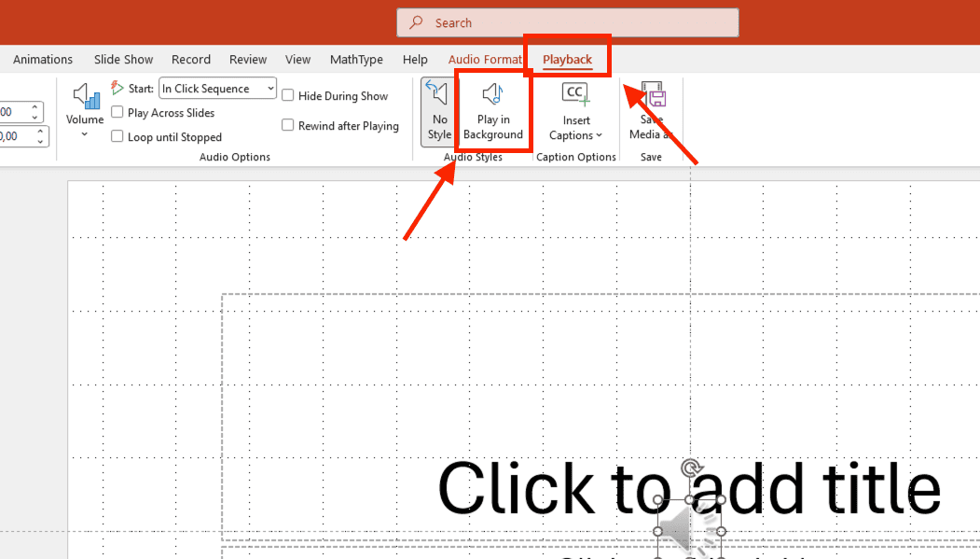980x559 pixels.
Task: Open the Start In Click Sequence dropdown
Action: coord(217,88)
